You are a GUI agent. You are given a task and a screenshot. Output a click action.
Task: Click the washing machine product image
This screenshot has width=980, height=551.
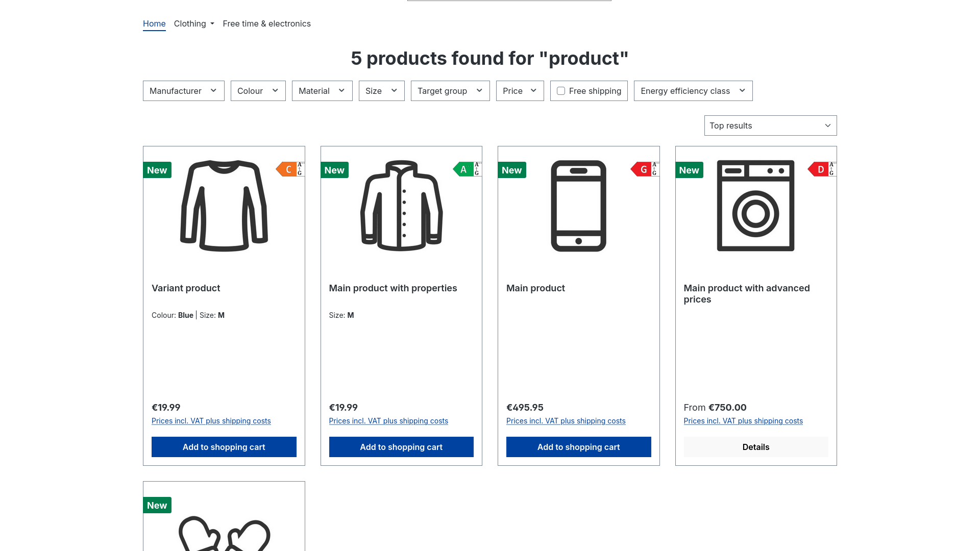[755, 206]
